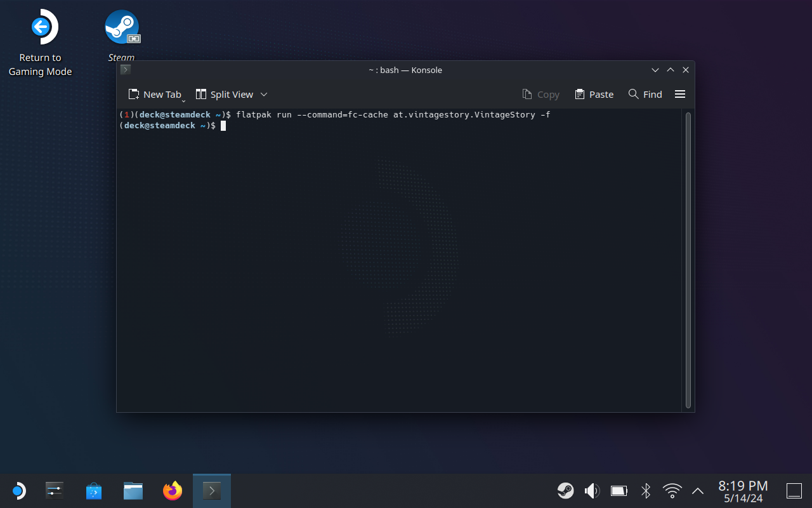The width and height of the screenshot is (812, 508).
Task: Launch Dolphin file manager from taskbar
Action: (133, 491)
